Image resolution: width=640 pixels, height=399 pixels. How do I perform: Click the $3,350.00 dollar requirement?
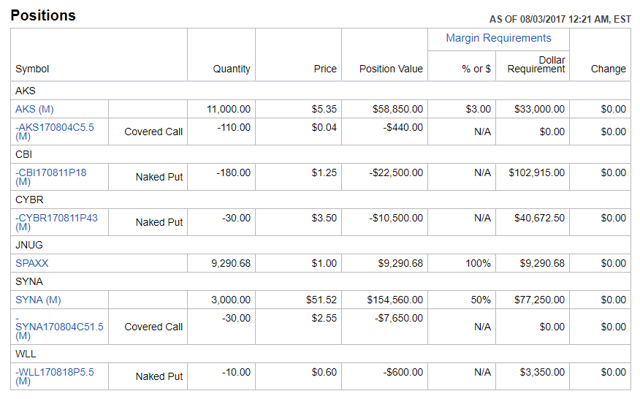(542, 372)
